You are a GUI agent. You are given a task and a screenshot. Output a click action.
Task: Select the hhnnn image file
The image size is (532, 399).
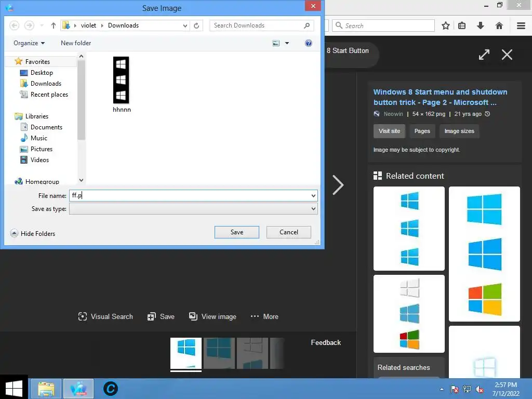[x=122, y=85]
